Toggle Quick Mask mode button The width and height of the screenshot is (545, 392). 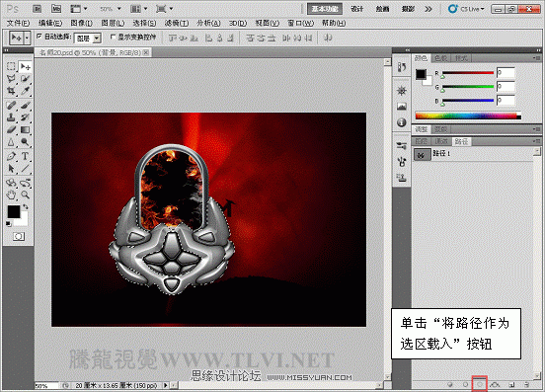19,237
